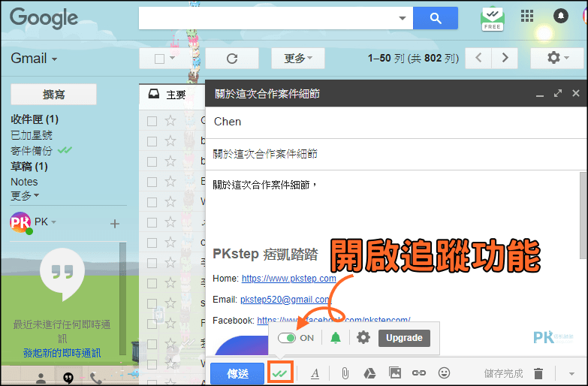Toggle Mailtrack notification bell
Screen dimensions: 588x386
[336, 338]
